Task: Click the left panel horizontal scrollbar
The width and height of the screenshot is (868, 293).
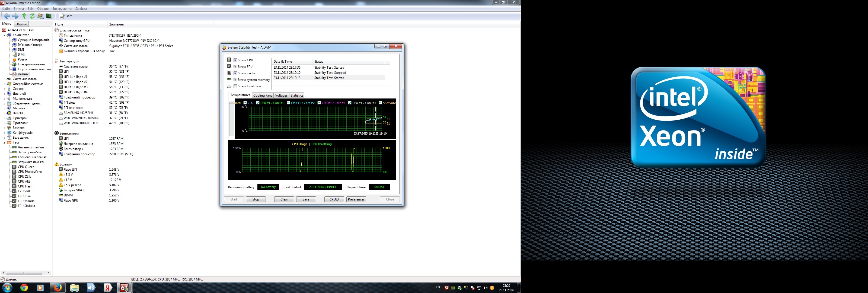Action: tap(24, 272)
